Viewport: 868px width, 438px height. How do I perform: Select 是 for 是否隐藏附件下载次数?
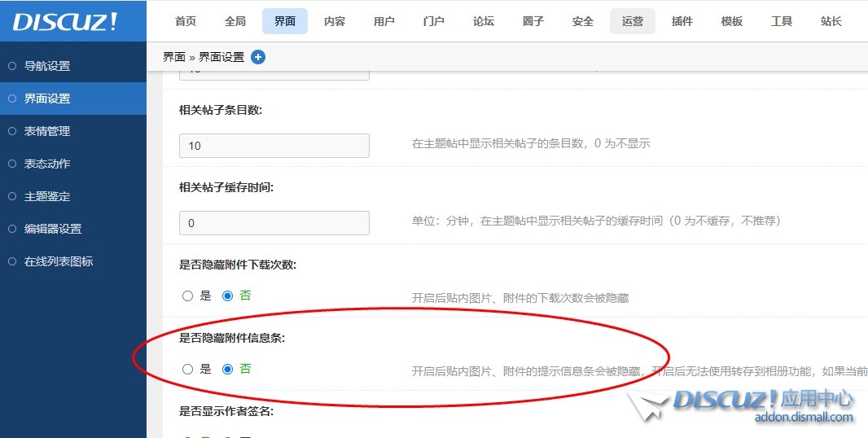click(x=188, y=296)
